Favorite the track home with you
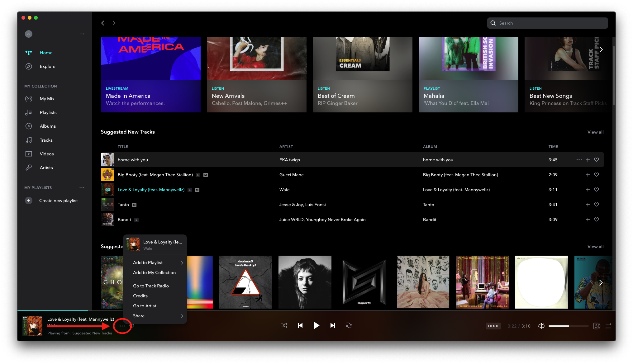Viewport: 633px width, 364px height. 597,160
